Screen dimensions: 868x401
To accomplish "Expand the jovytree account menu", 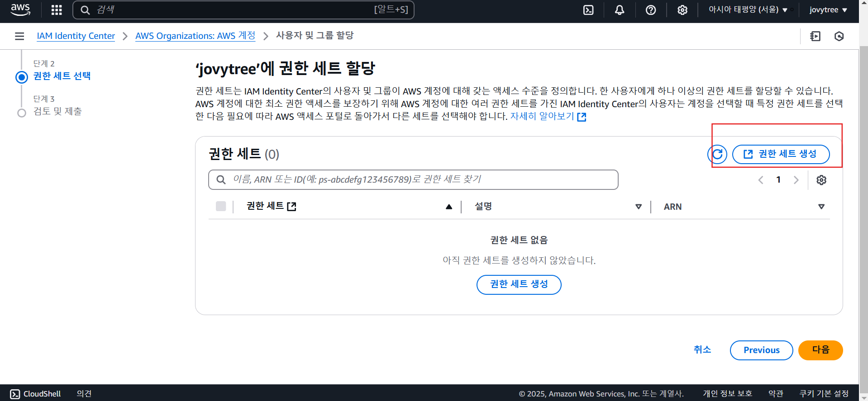I will (828, 10).
